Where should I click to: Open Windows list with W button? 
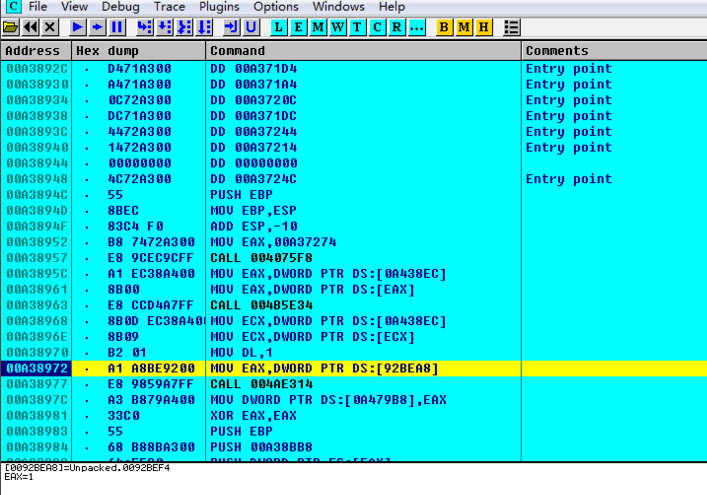(337, 28)
